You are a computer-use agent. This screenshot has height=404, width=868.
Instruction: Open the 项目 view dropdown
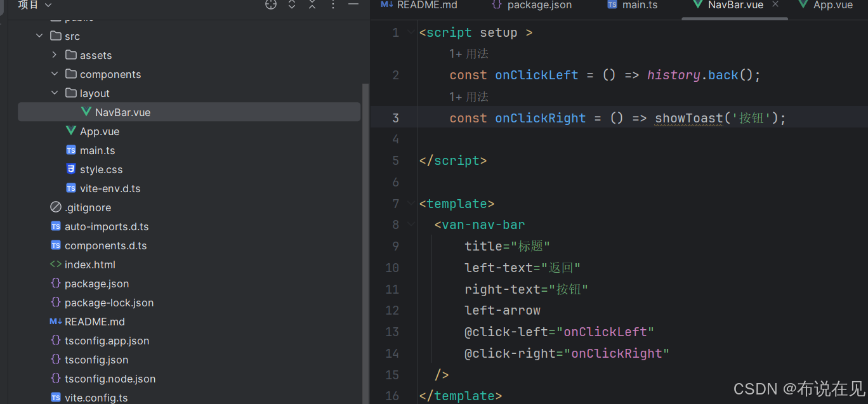tap(35, 4)
